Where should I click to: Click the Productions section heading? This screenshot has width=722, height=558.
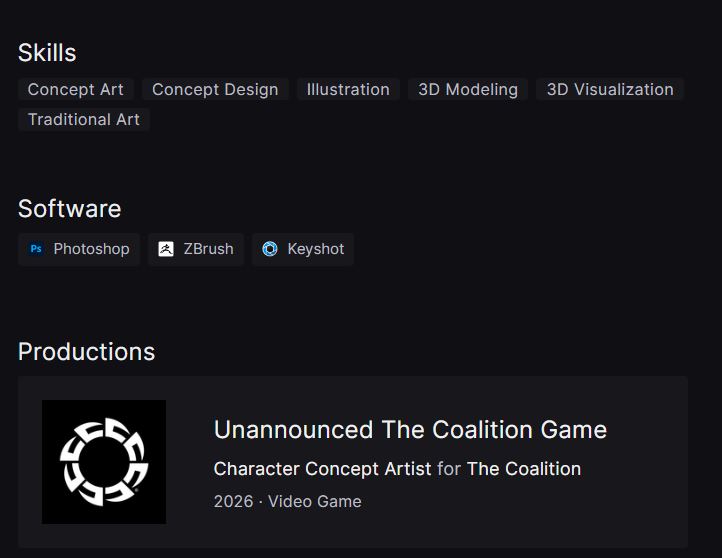click(86, 352)
